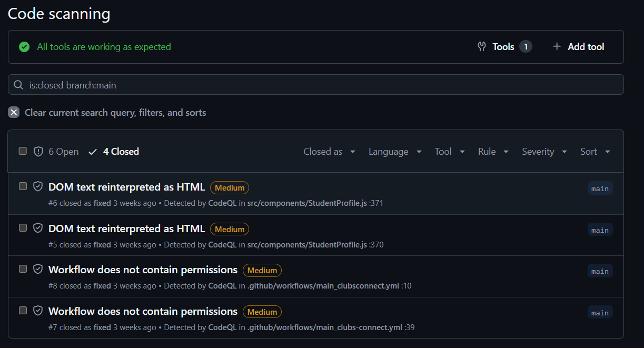Open the Closed as dropdown
The width and height of the screenshot is (644, 348).
point(330,152)
